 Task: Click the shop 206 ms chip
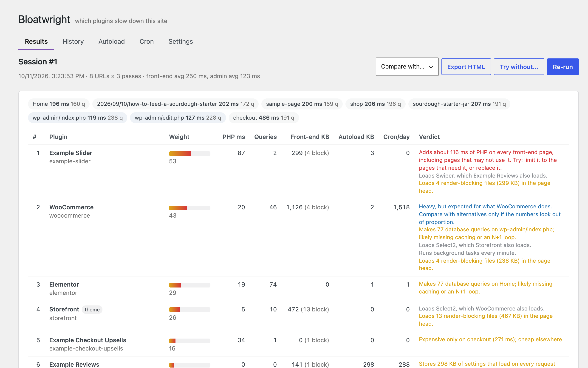(x=375, y=104)
